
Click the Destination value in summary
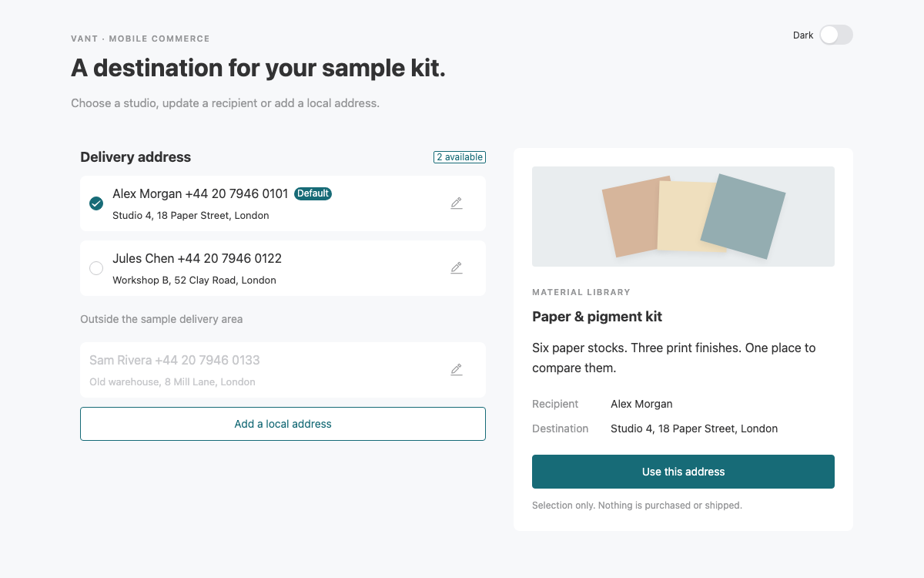(x=694, y=428)
